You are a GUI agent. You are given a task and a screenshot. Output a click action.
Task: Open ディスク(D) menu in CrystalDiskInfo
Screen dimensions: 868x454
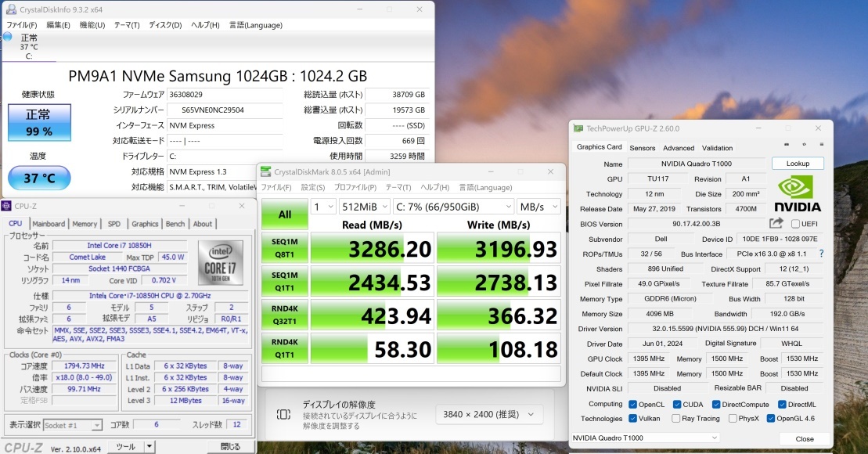165,25
